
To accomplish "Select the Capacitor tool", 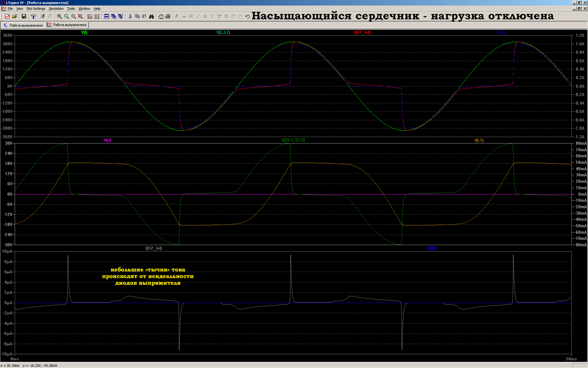I will (x=205, y=17).
